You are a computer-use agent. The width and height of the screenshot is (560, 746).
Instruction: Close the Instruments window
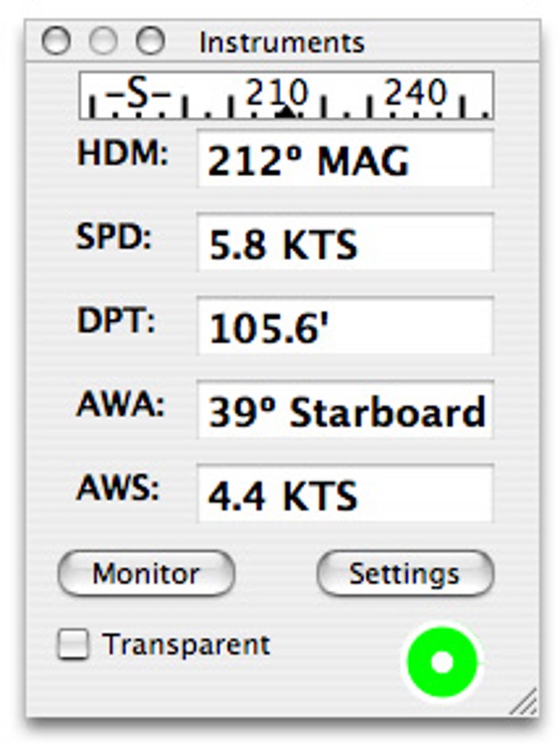click(x=56, y=40)
